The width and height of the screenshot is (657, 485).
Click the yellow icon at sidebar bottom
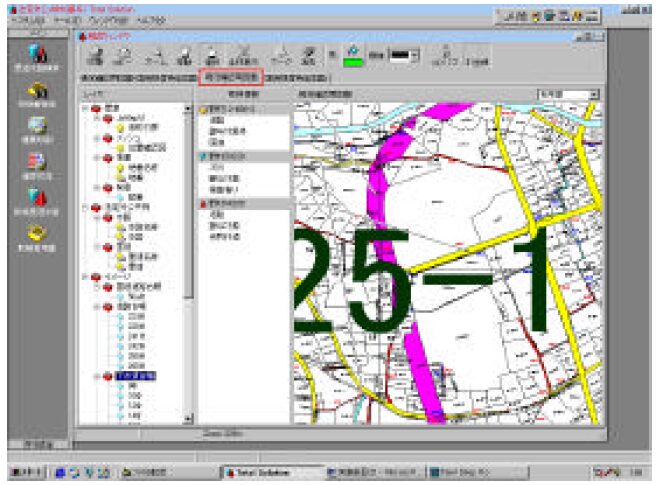tap(37, 234)
